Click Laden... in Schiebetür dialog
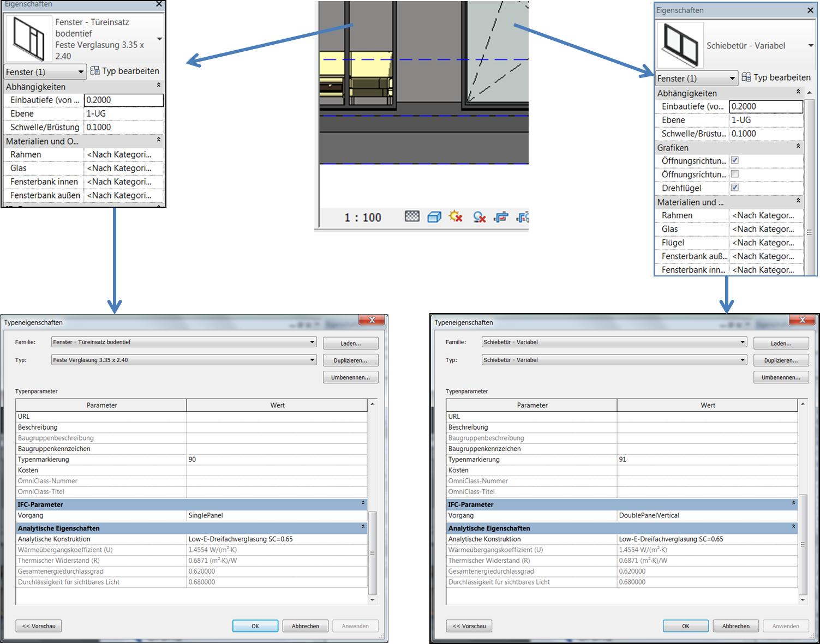The height and width of the screenshot is (644, 820). pyautogui.click(x=781, y=343)
